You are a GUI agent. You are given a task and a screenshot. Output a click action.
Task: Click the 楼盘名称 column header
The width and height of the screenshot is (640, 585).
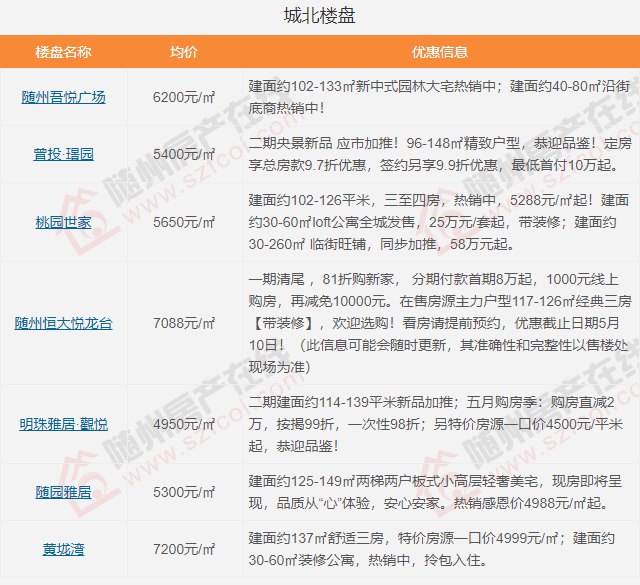(x=63, y=51)
